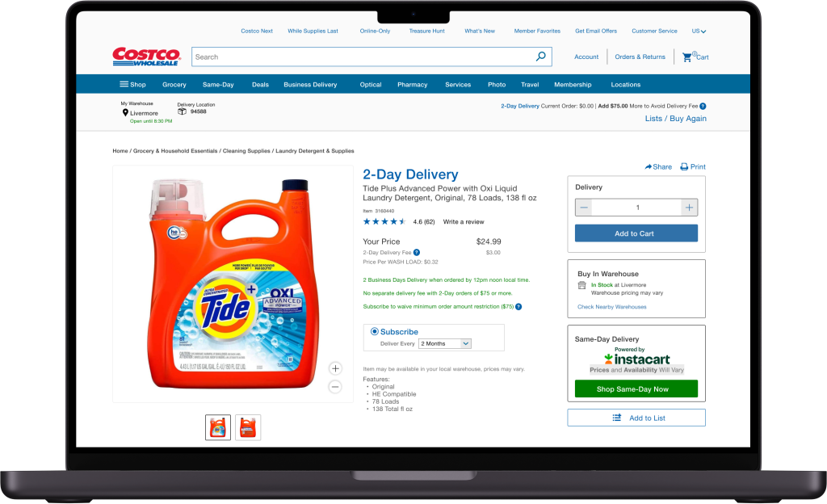Click the Share arrow icon
This screenshot has height=504, width=827.
pos(649,166)
